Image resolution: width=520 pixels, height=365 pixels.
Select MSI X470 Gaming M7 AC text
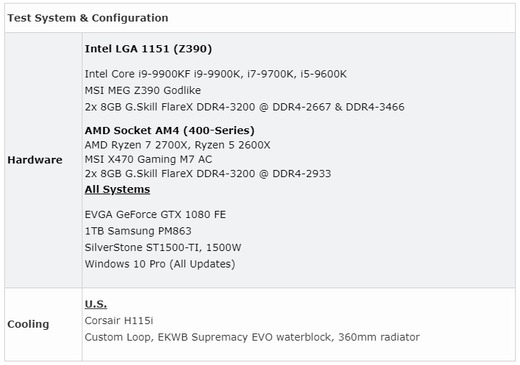tap(148, 159)
